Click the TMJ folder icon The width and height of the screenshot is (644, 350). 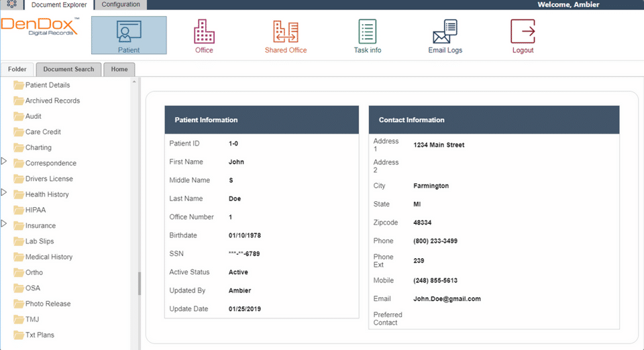click(x=19, y=318)
